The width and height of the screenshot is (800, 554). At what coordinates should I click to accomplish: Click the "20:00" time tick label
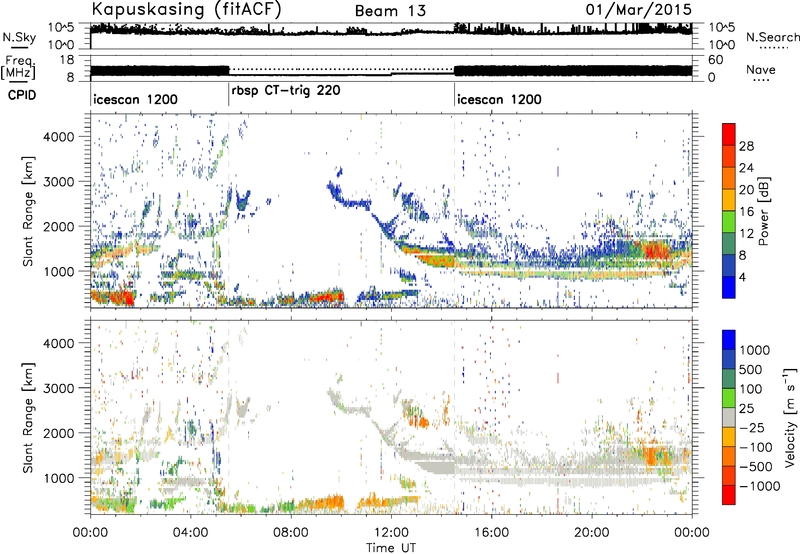592,533
